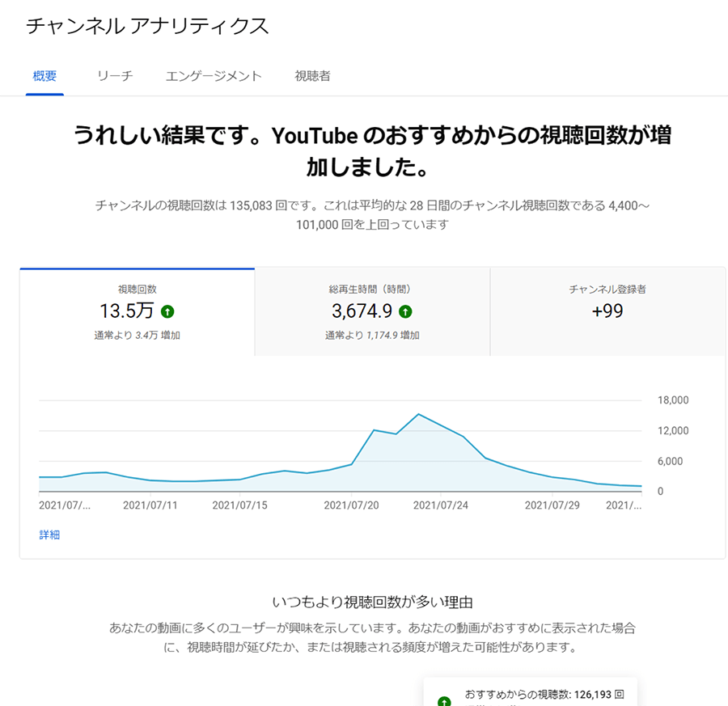Click the 18,000 axis value

coord(673,400)
